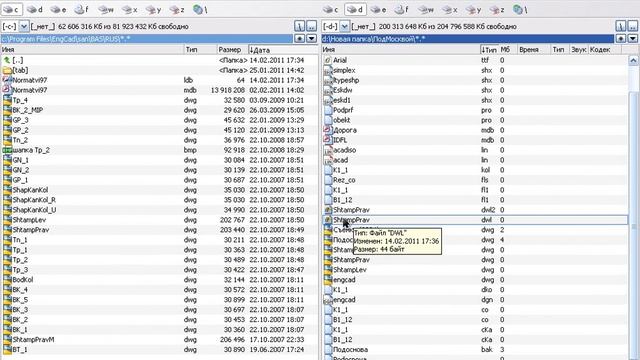Select ShapKanKol_R dwg file
640x360 pixels.
159,200
